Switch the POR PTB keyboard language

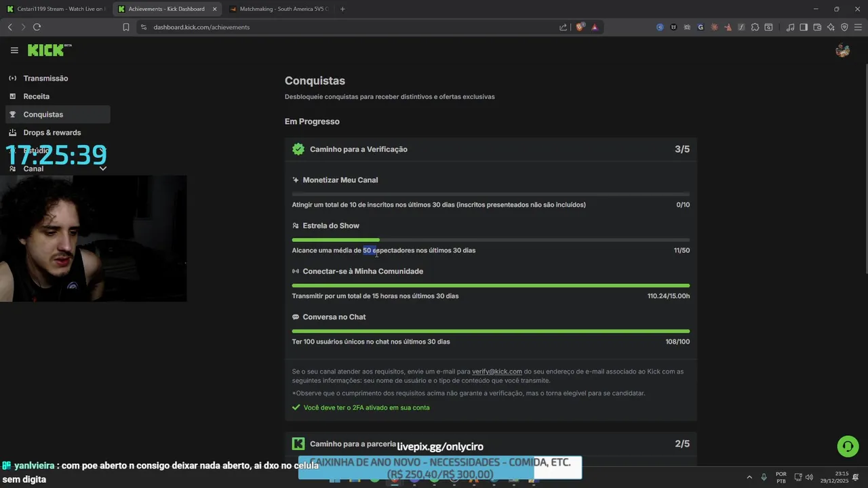[781, 477]
